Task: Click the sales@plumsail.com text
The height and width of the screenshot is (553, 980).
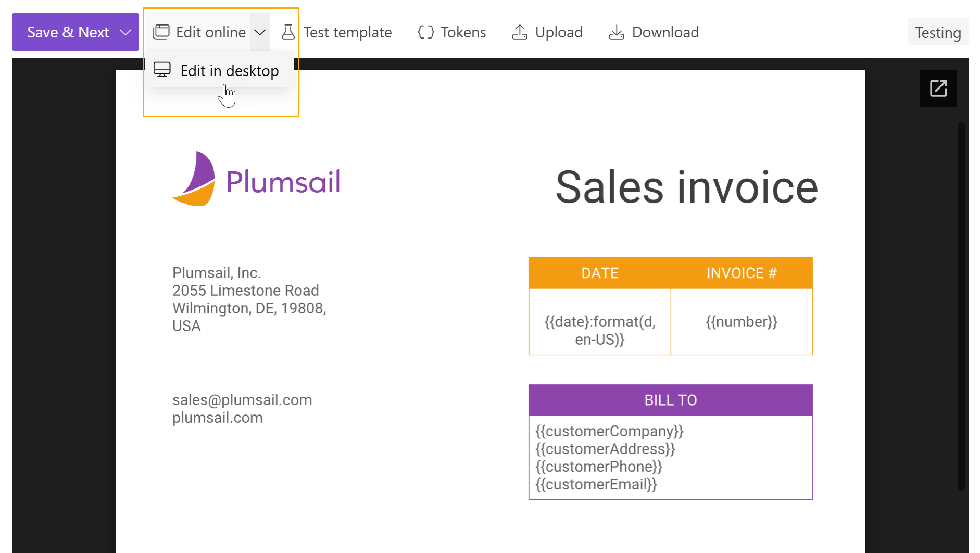Action: tap(242, 400)
